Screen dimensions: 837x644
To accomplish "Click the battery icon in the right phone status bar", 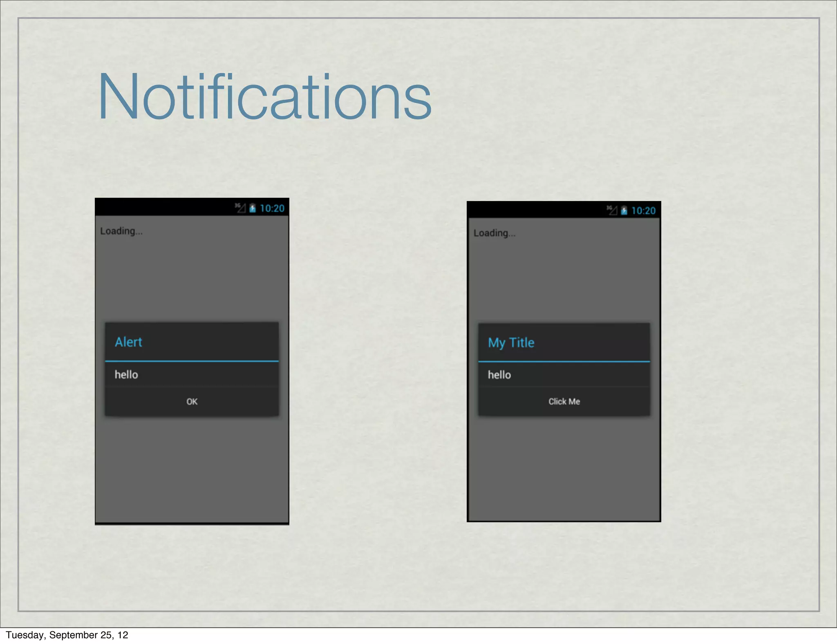I will tap(624, 210).
